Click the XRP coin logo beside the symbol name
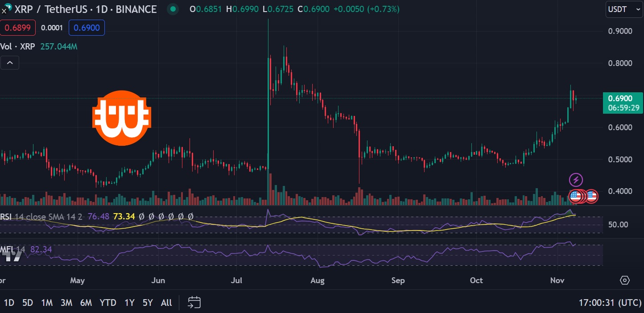 coord(6,8)
